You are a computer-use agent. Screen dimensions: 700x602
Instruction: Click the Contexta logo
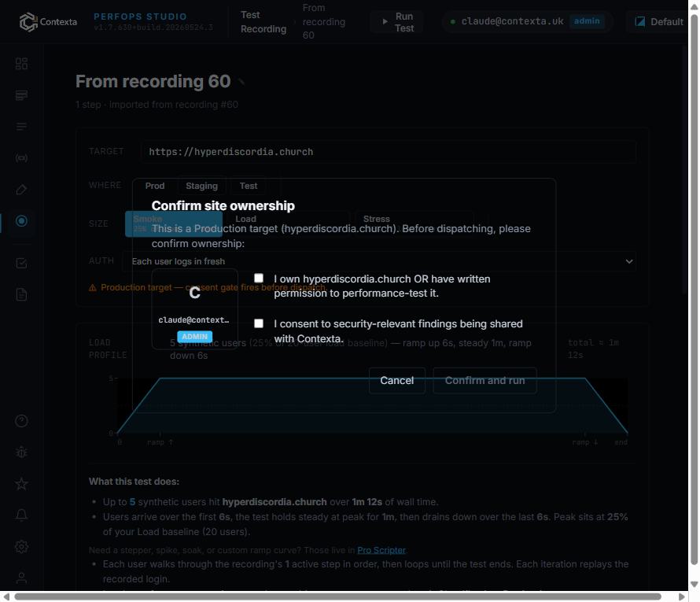point(48,22)
